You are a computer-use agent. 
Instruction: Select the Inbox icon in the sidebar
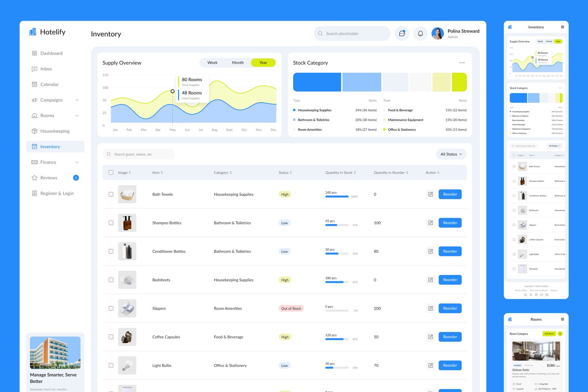coord(34,69)
